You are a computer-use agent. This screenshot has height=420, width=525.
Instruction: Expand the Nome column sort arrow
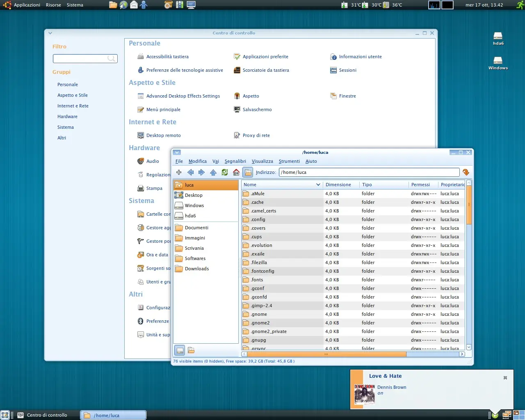click(318, 185)
